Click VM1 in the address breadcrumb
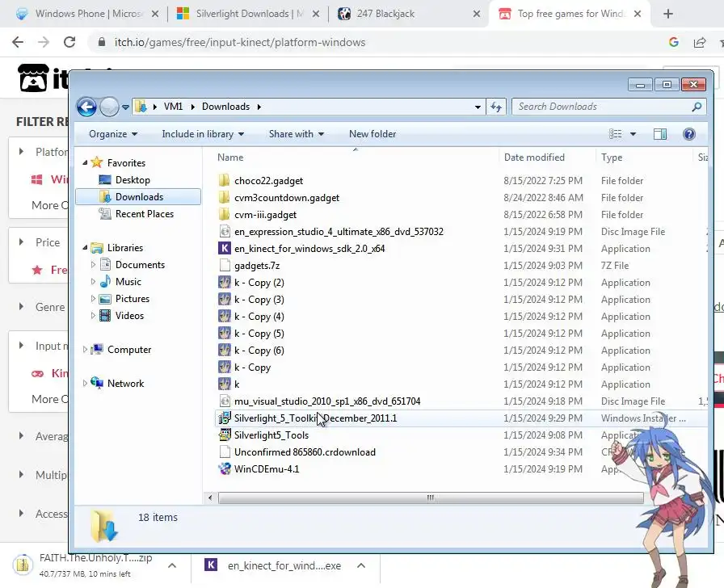Viewport: 724px width, 588px height. tap(173, 107)
